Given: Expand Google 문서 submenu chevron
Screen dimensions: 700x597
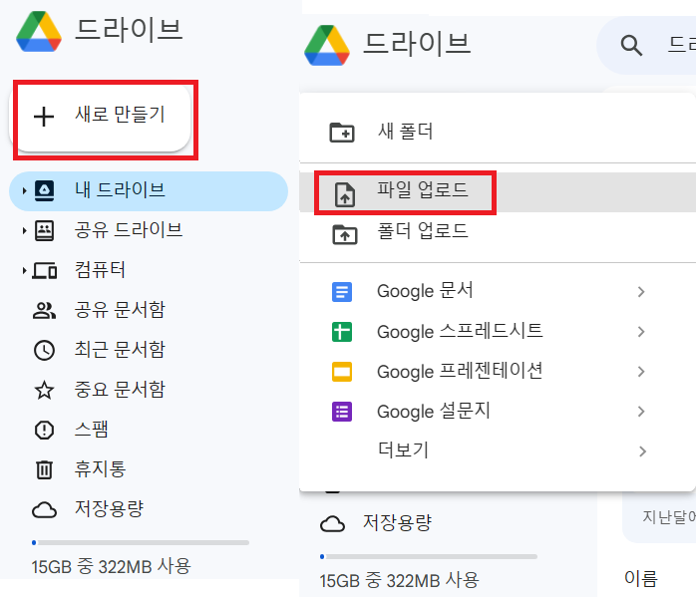Looking at the screenshot, I should (x=641, y=292).
